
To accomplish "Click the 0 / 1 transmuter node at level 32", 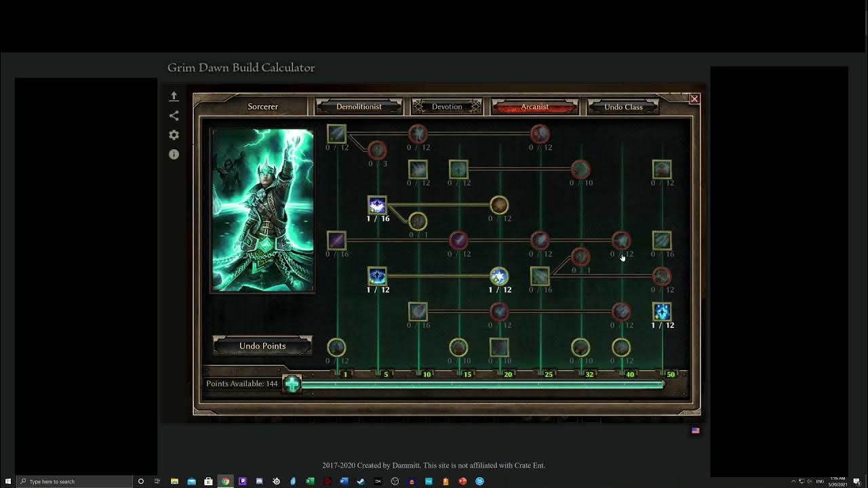I will coord(580,256).
